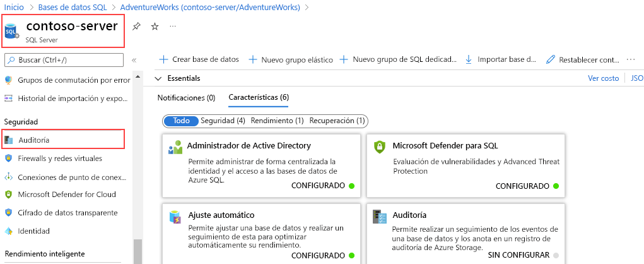Click the SQL Server resource icon
This screenshot has width=644, height=264.
pyautogui.click(x=11, y=31)
